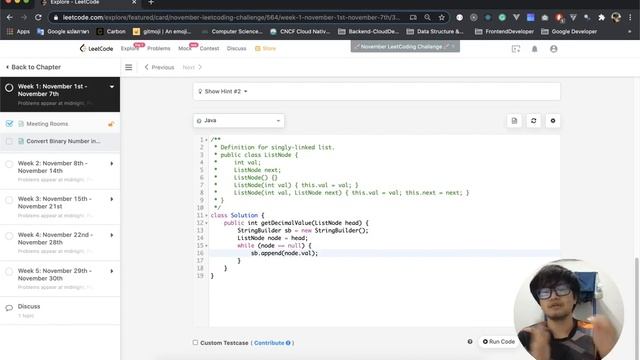Toggle the hamburger sidebar menu icon

(x=129, y=67)
